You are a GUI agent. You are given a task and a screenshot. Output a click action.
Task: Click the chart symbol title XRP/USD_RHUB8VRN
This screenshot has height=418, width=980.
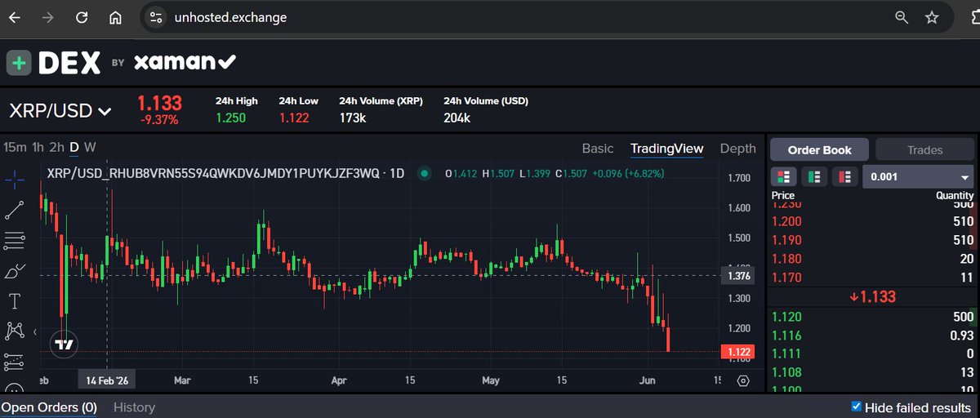[x=214, y=173]
